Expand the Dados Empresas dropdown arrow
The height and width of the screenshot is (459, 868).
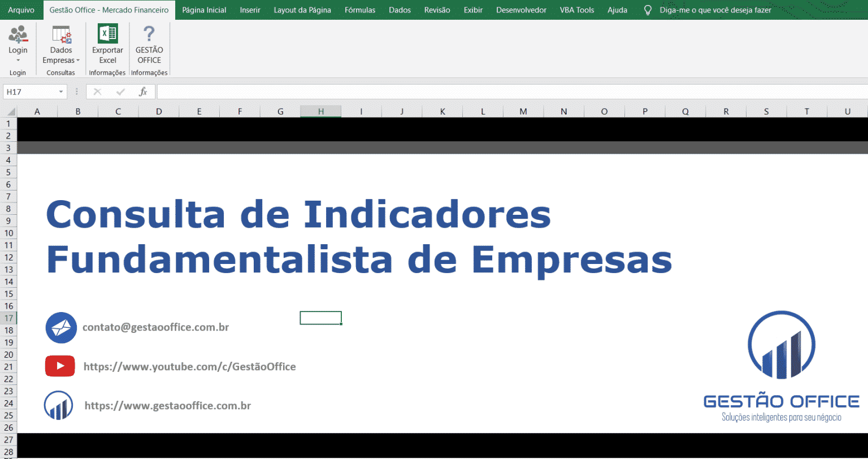pyautogui.click(x=78, y=60)
